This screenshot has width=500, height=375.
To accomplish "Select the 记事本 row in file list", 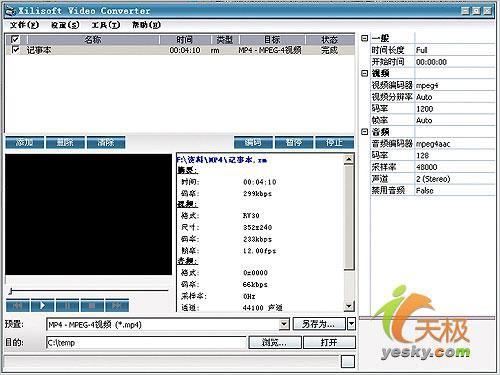I will tap(180, 50).
